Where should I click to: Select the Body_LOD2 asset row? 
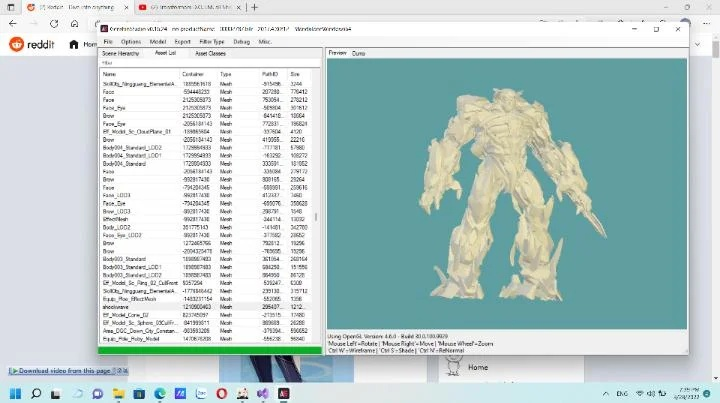click(207, 227)
